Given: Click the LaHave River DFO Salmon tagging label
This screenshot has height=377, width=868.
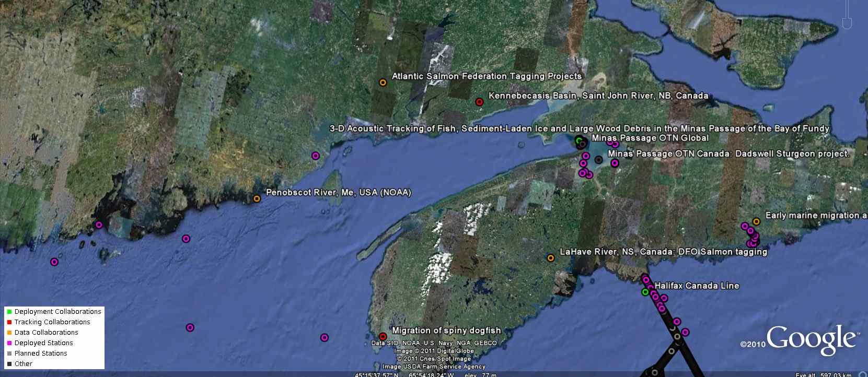Looking at the screenshot, I should tap(664, 252).
